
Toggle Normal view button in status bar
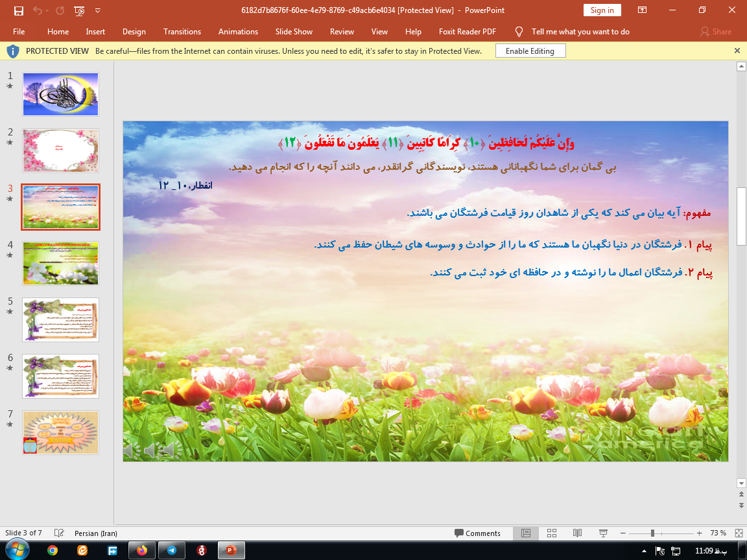(x=526, y=533)
